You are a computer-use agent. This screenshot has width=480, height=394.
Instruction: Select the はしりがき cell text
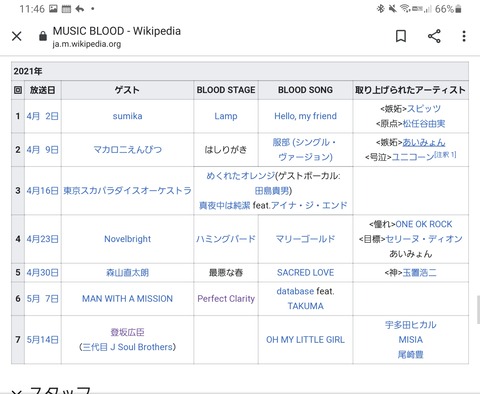226,149
